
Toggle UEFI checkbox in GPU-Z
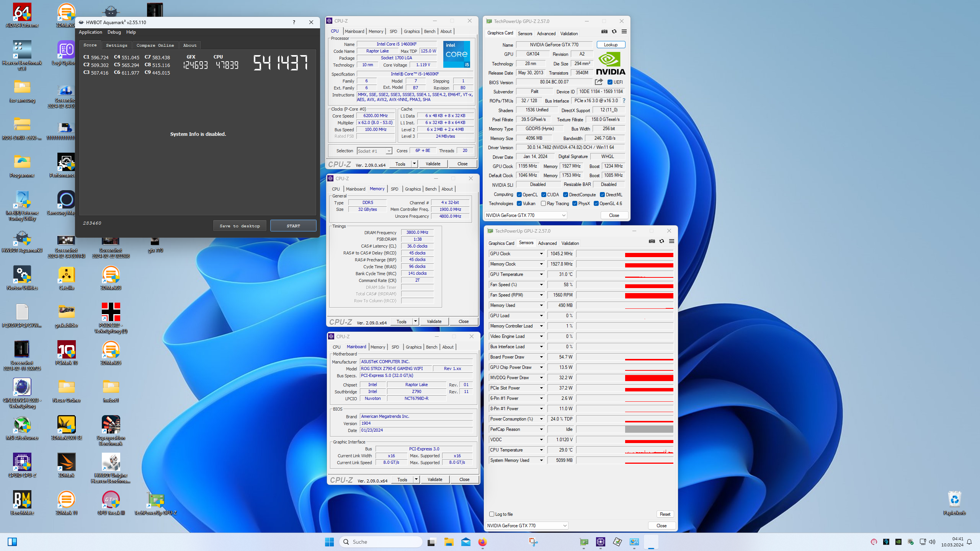pos(610,82)
